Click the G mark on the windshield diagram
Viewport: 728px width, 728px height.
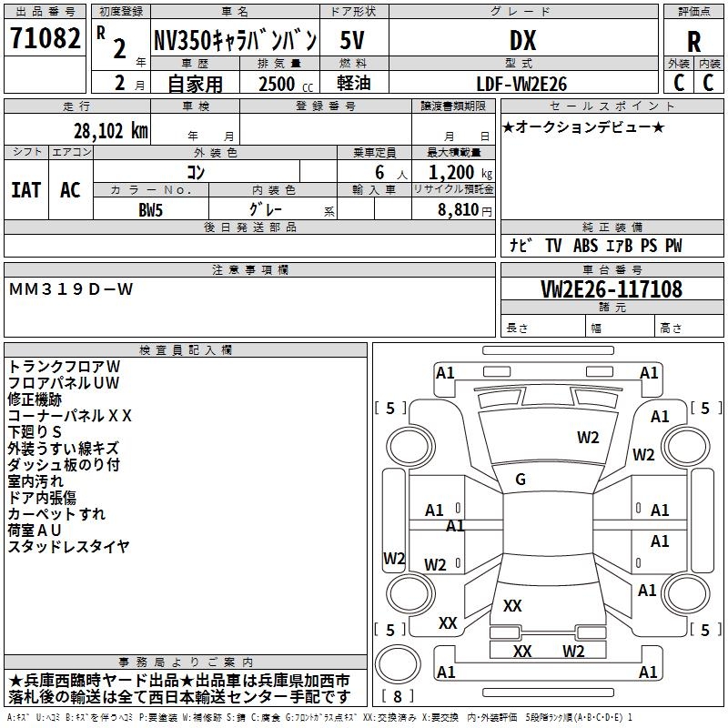[521, 480]
